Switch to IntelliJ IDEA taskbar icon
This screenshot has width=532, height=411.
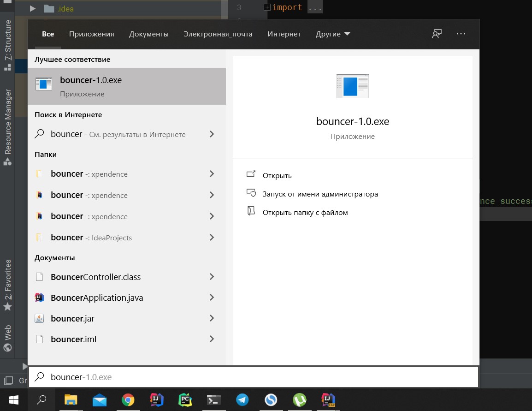[157, 400]
